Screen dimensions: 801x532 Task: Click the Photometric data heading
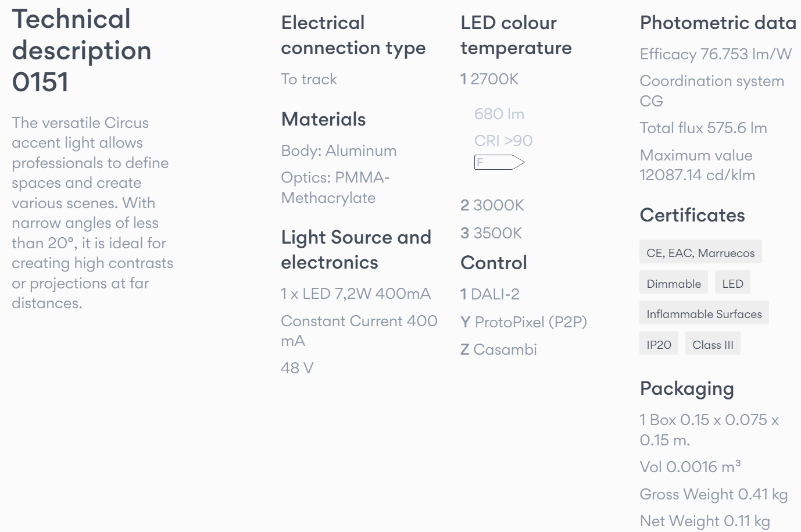point(718,23)
